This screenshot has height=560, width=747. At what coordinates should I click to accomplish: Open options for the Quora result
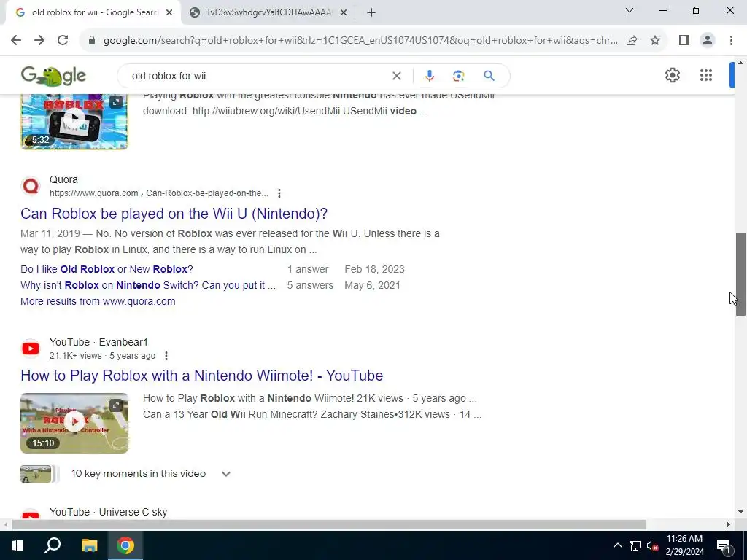tap(279, 193)
